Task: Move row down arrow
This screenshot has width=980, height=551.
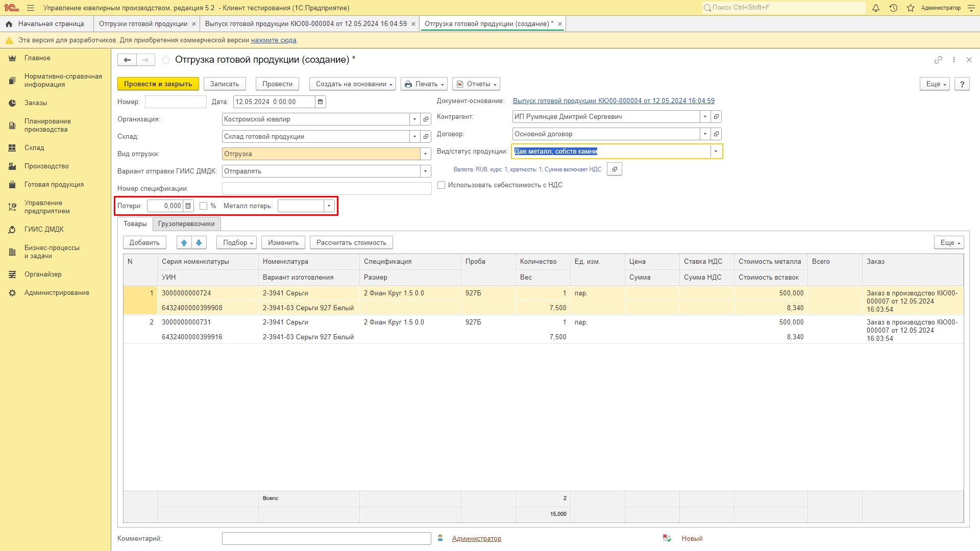Action: (199, 243)
